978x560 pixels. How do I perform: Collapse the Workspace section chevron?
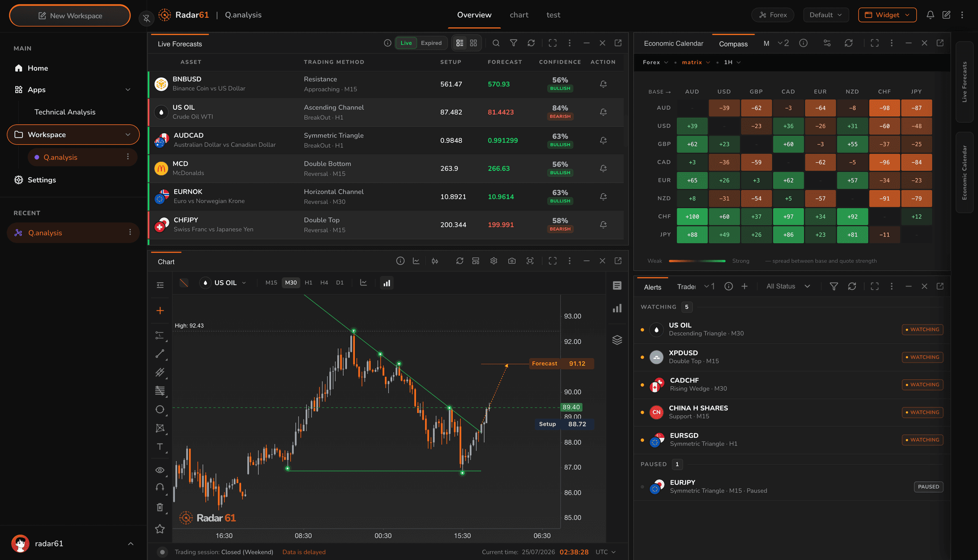128,135
